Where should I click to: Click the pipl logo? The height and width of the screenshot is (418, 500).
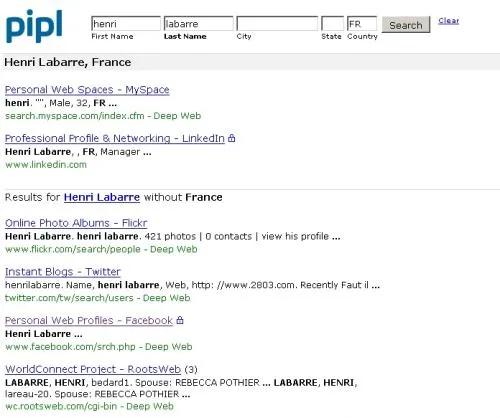pos(34,26)
